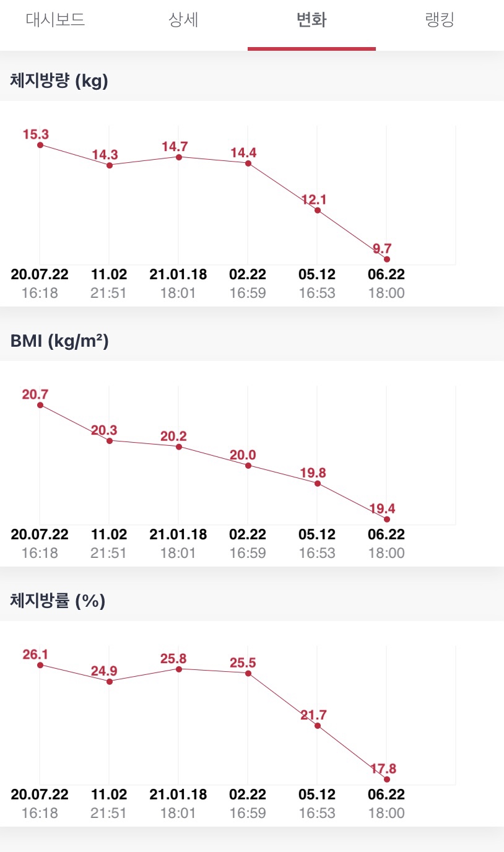Click the 체지방률 (%) section header

point(58,601)
